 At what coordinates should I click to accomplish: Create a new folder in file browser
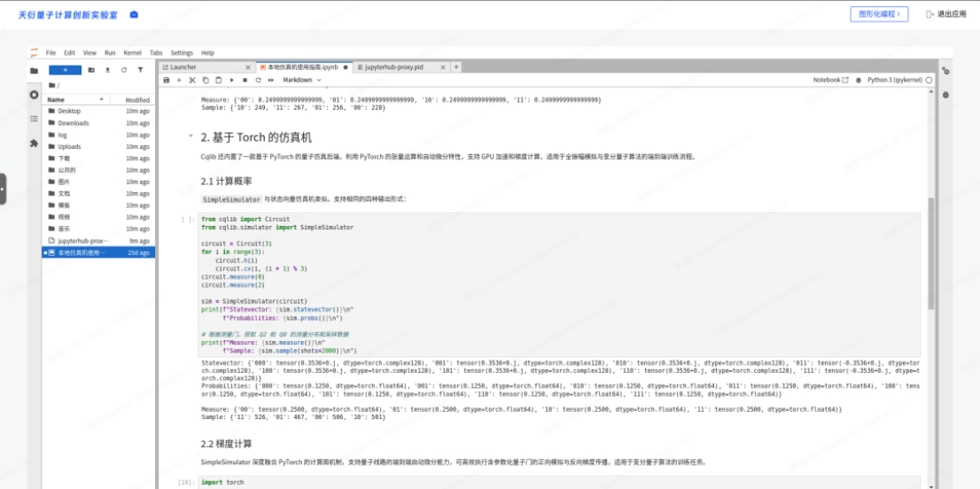91,70
